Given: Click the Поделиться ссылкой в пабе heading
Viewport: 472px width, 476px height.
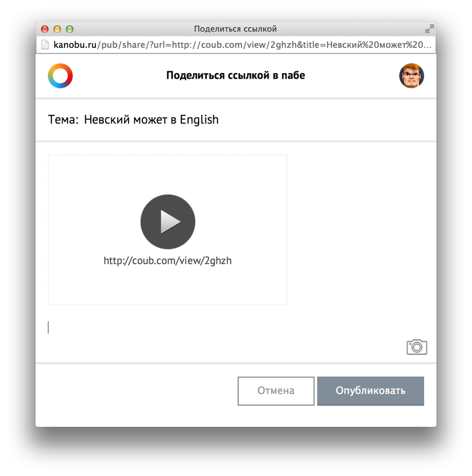Looking at the screenshot, I should click(235, 76).
